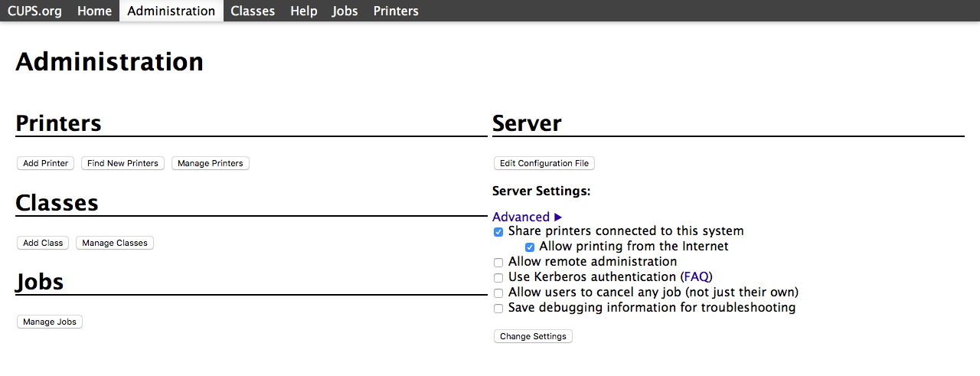
Task: Open the Jobs navigation tab
Action: (x=345, y=11)
